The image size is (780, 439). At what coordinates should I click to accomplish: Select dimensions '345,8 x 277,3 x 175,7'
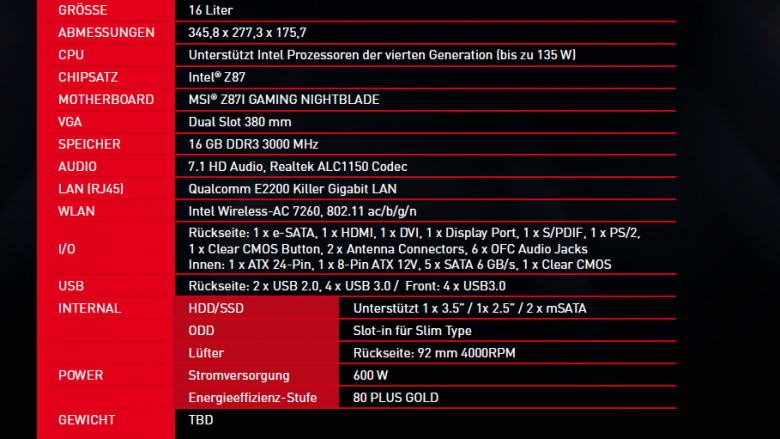click(x=247, y=32)
